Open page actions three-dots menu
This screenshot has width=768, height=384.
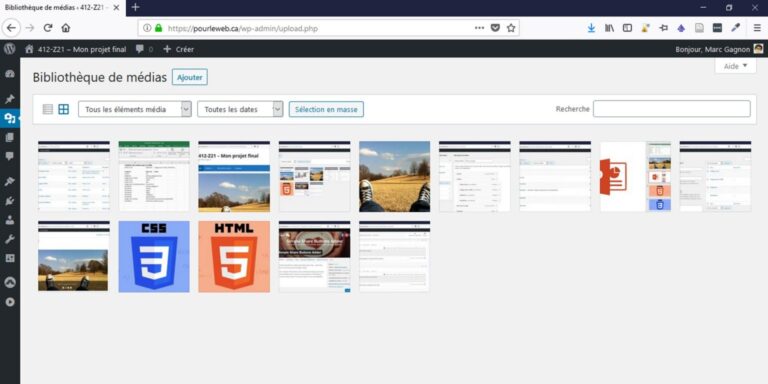coord(480,28)
